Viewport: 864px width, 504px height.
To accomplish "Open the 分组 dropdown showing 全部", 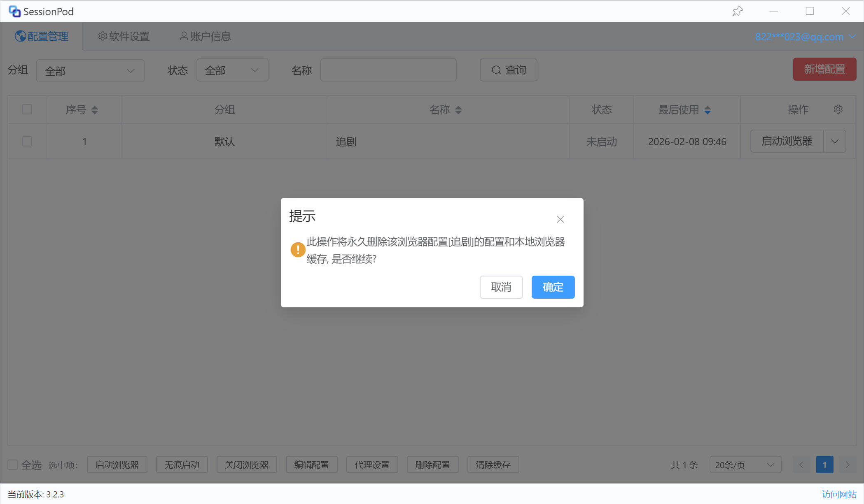I will [x=90, y=71].
